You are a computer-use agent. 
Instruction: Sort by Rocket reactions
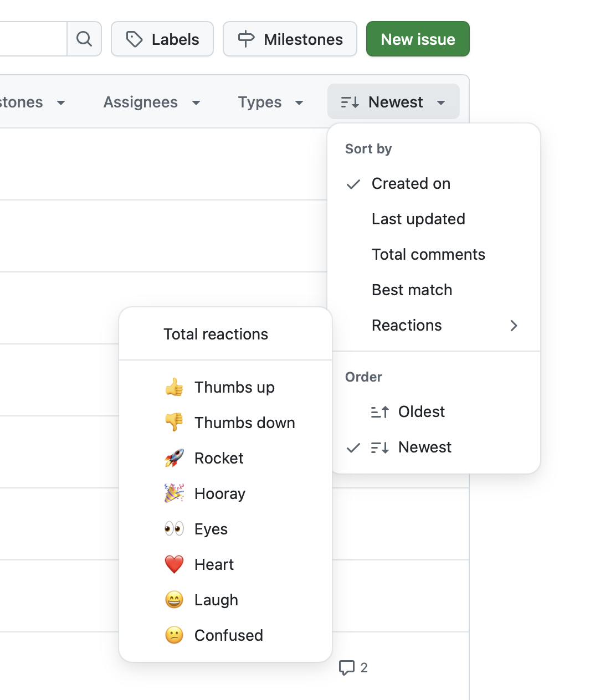[219, 458]
